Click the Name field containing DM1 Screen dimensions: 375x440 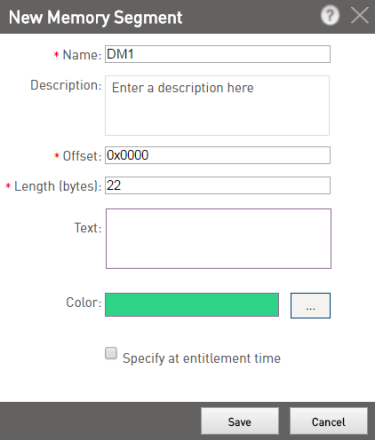coord(218,54)
